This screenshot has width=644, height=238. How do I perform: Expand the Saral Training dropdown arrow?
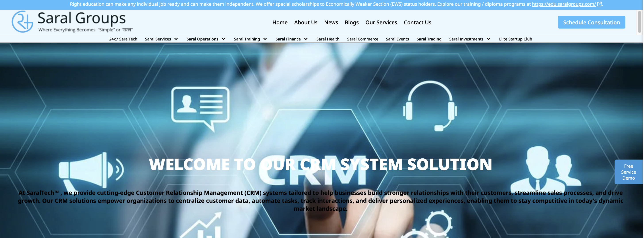[265, 39]
